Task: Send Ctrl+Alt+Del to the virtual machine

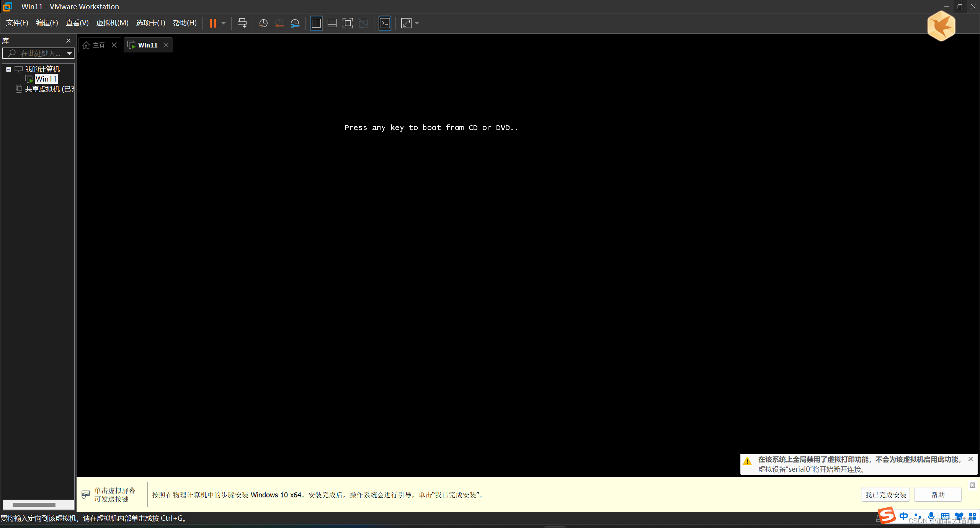Action: coord(242,23)
